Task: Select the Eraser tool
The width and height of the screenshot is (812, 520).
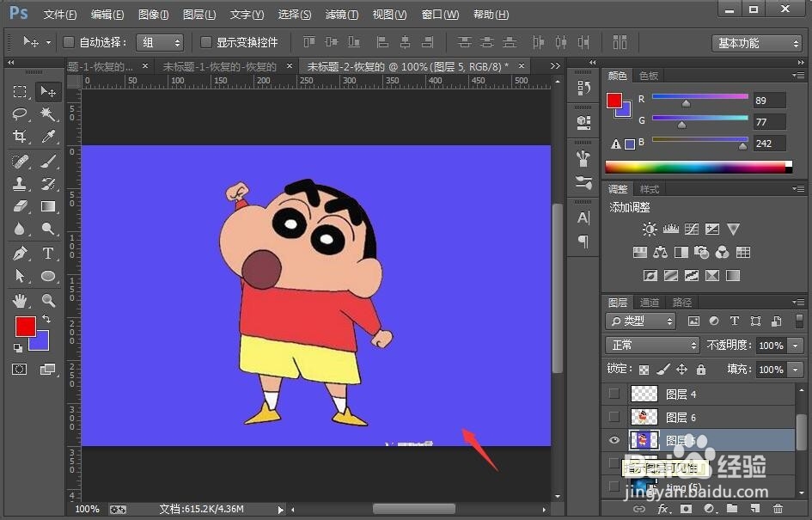Action: [x=20, y=206]
